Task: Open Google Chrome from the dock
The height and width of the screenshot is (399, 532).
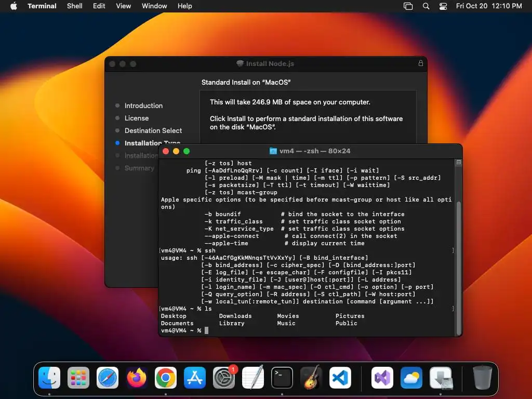Action: 166,378
